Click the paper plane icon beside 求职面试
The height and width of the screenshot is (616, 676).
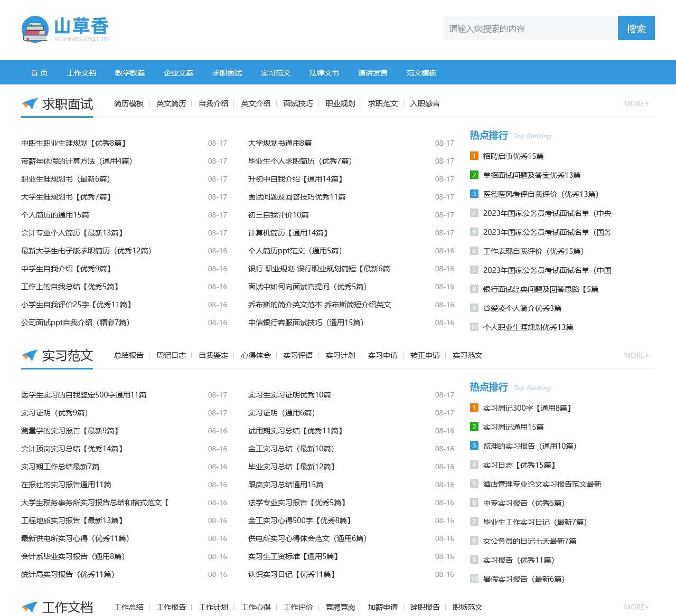click(30, 103)
